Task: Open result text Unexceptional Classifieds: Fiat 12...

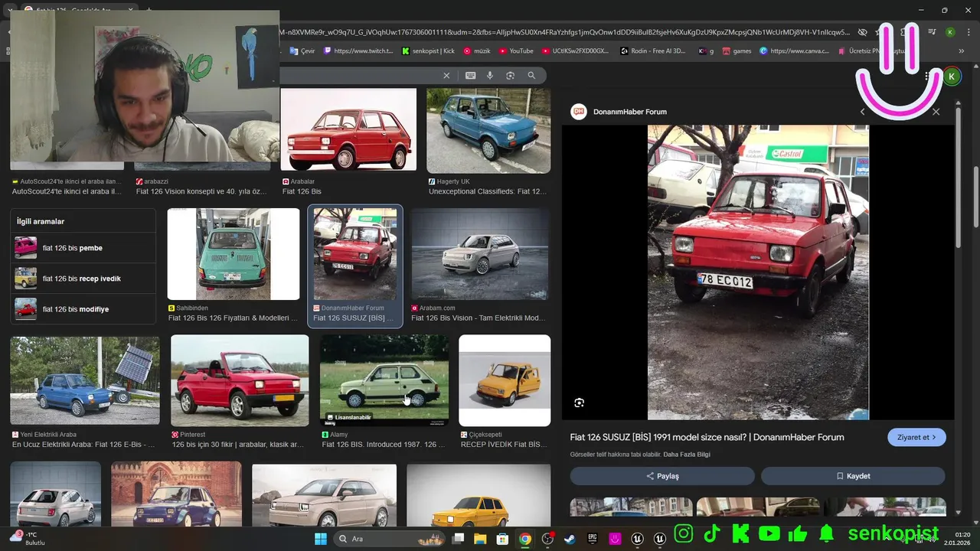Action: point(488,191)
